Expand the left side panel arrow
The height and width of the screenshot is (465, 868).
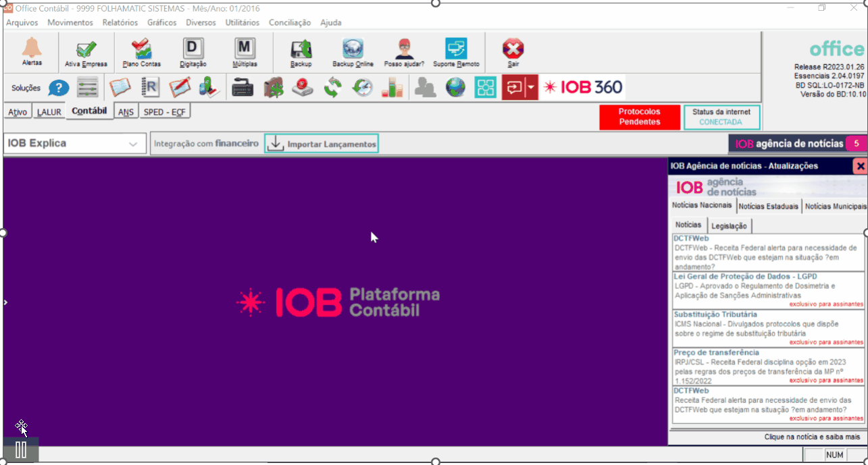point(5,303)
